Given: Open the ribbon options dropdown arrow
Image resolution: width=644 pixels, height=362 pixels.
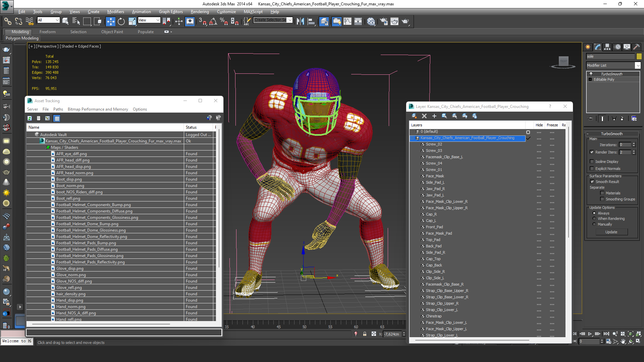Looking at the screenshot, I should click(171, 32).
